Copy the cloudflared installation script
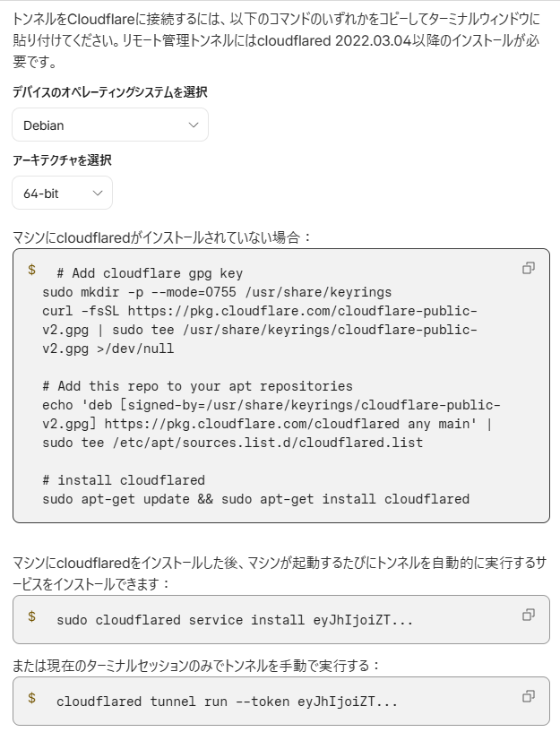Screen dimensions: 560x732 529,268
